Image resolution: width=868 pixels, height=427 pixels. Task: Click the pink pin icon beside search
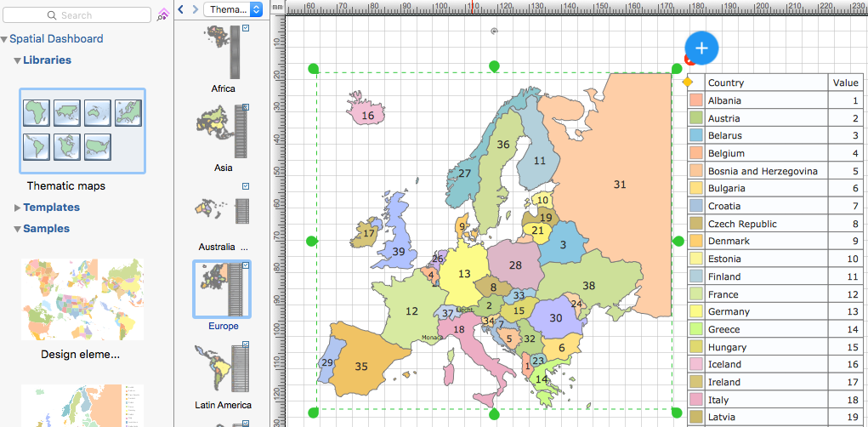click(x=163, y=14)
